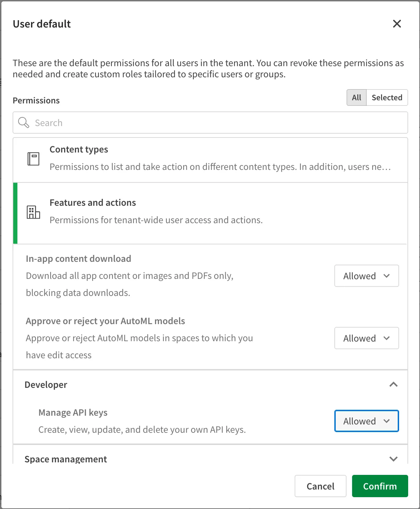Cancel the User default dialog
Image resolution: width=420 pixels, height=509 pixels.
pyautogui.click(x=320, y=486)
